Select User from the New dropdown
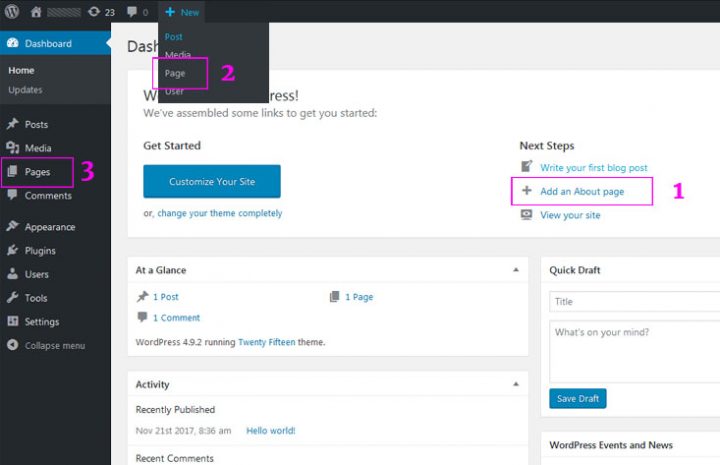Image resolution: width=720 pixels, height=465 pixels. pos(174,91)
